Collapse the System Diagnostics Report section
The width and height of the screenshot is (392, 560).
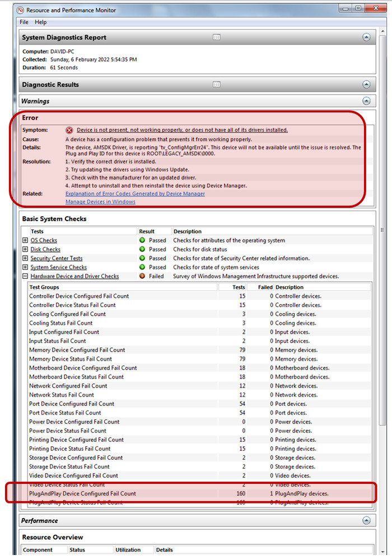click(x=366, y=37)
